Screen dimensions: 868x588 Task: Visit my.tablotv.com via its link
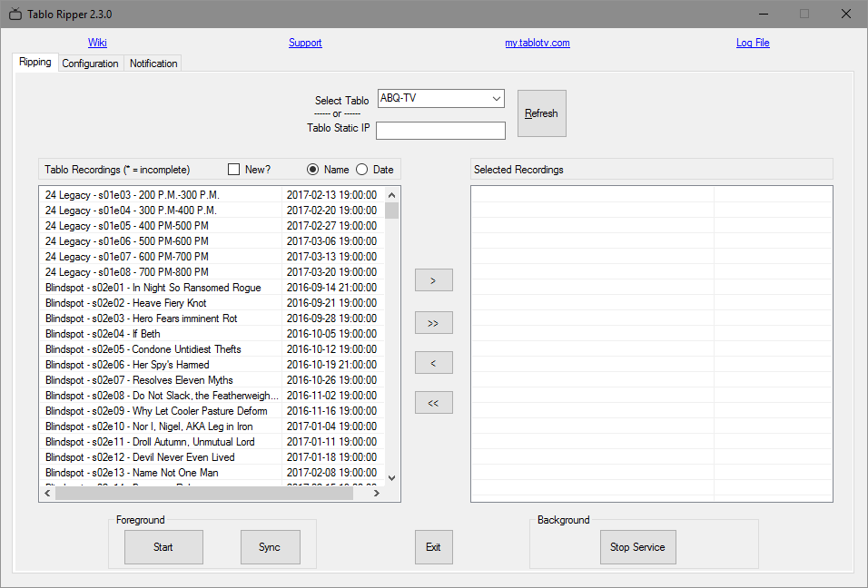click(535, 43)
